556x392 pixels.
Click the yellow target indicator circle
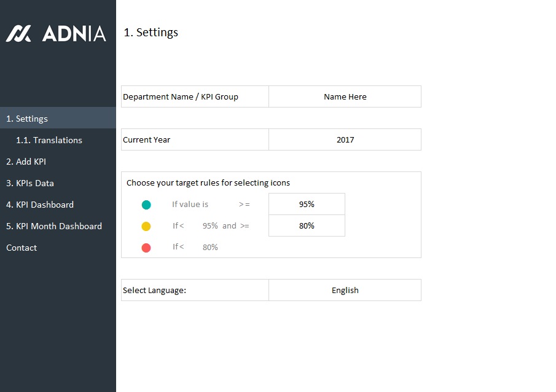click(146, 226)
